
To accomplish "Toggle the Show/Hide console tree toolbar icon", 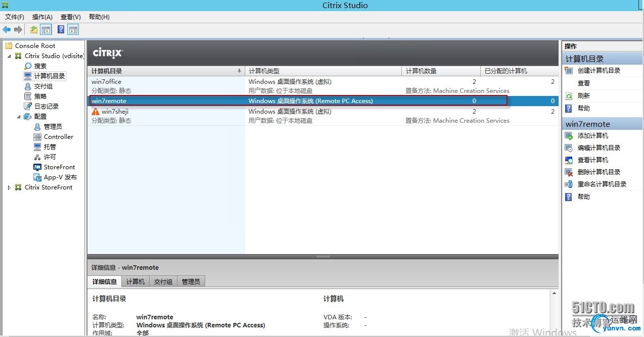I will point(46,30).
